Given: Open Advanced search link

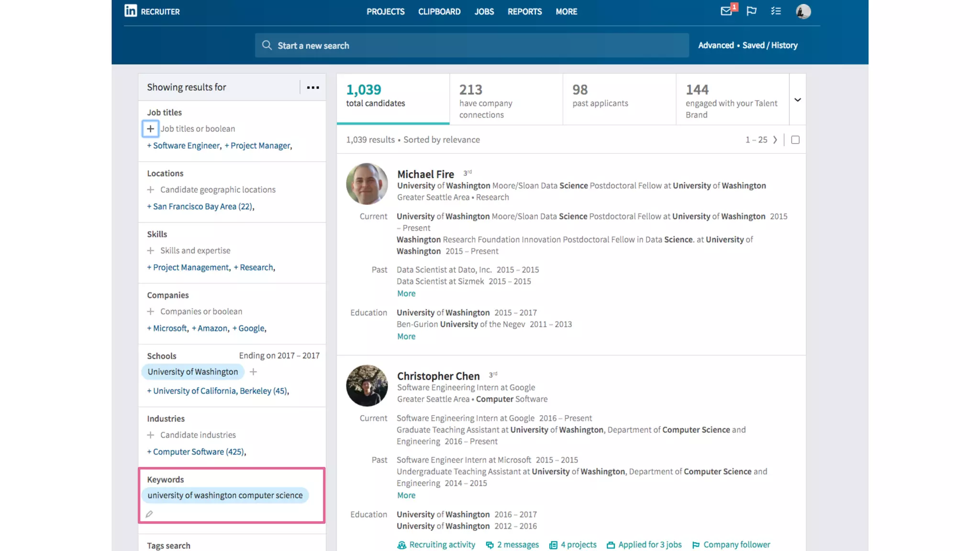Looking at the screenshot, I should [715, 45].
